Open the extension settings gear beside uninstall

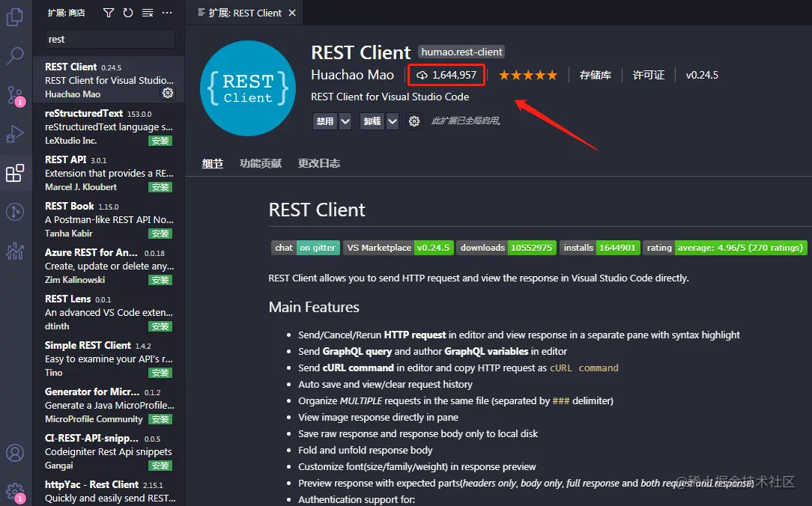(413, 121)
